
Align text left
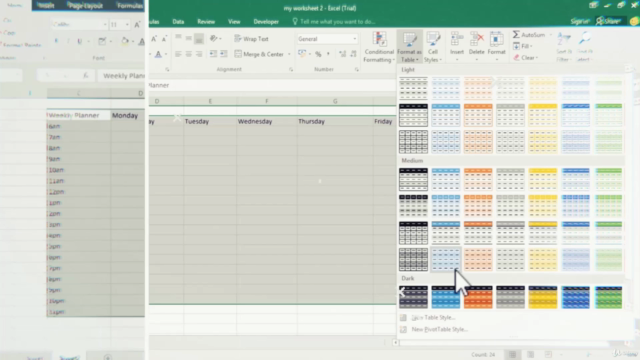coord(178,54)
